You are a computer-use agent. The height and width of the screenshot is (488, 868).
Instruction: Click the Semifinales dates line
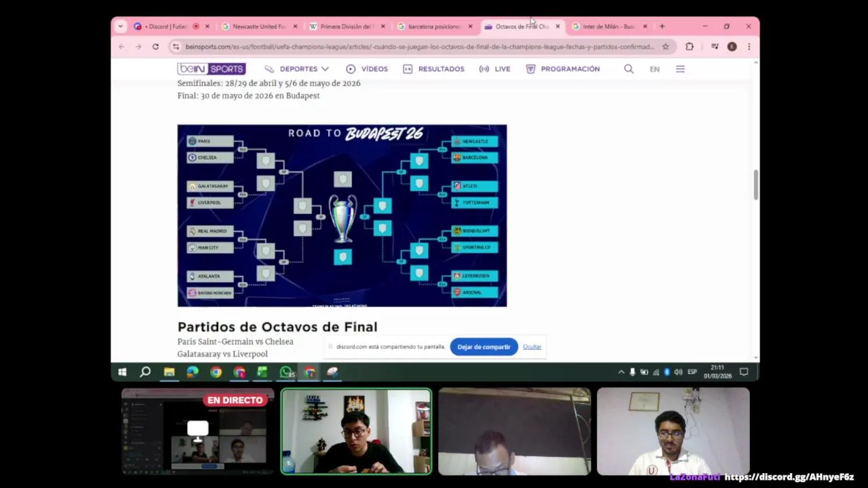269,83
